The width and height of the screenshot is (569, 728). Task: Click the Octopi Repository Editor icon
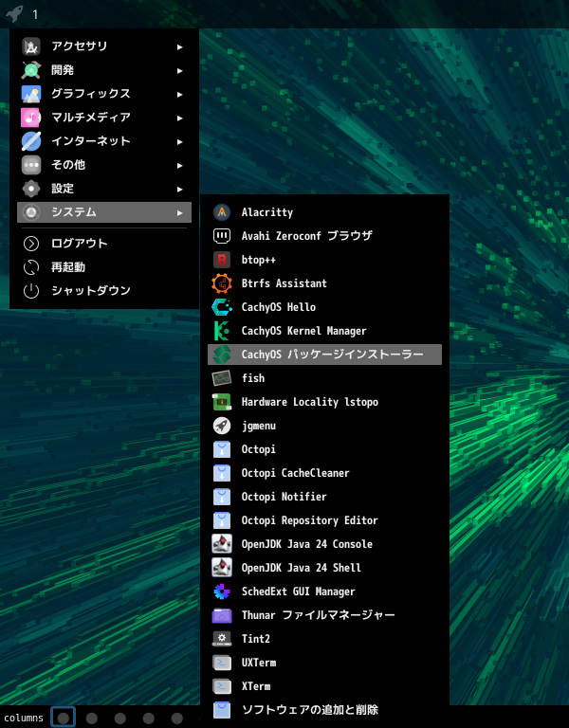click(222, 520)
